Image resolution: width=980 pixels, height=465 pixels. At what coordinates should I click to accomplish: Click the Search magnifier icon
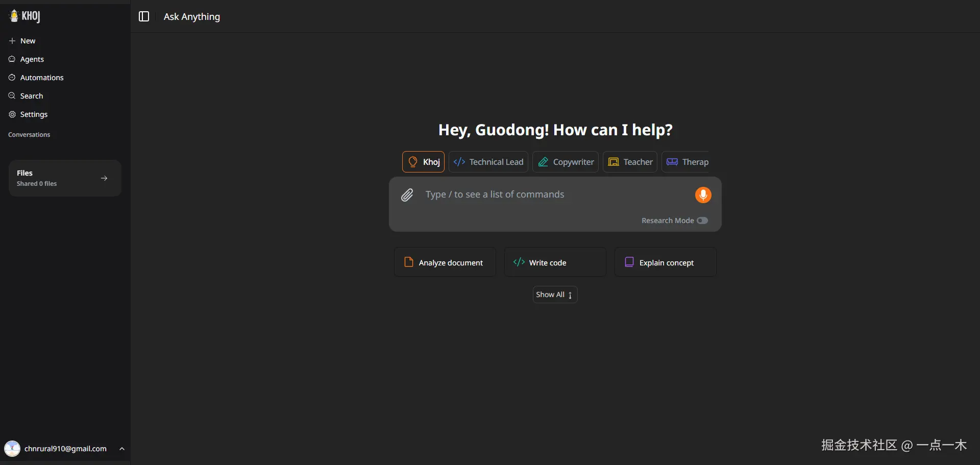(x=12, y=96)
